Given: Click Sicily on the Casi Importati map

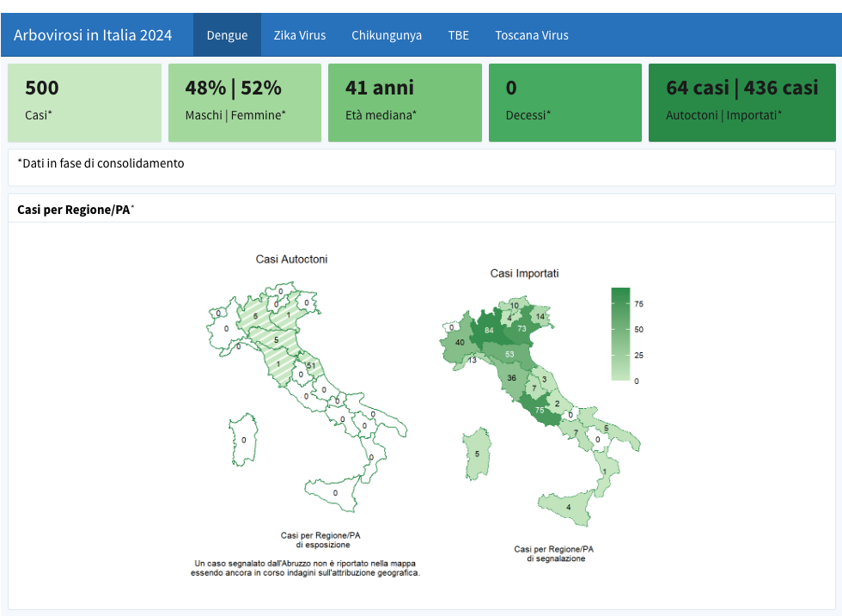Looking at the screenshot, I should pyautogui.click(x=567, y=506).
